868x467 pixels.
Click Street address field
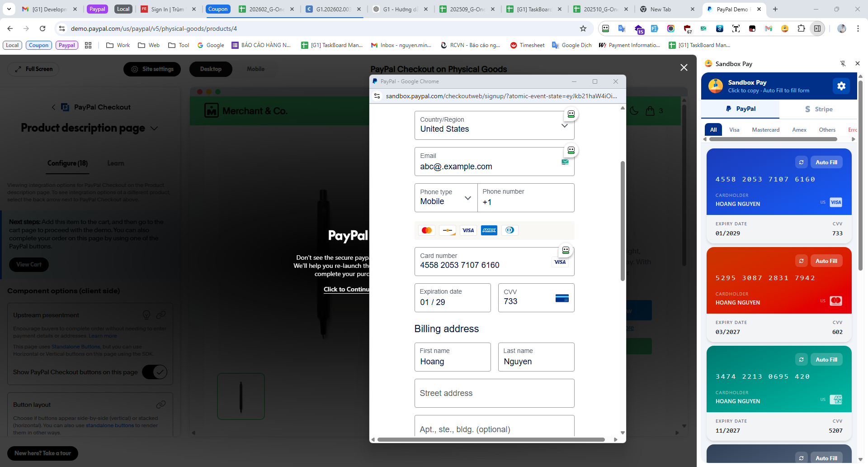click(495, 393)
